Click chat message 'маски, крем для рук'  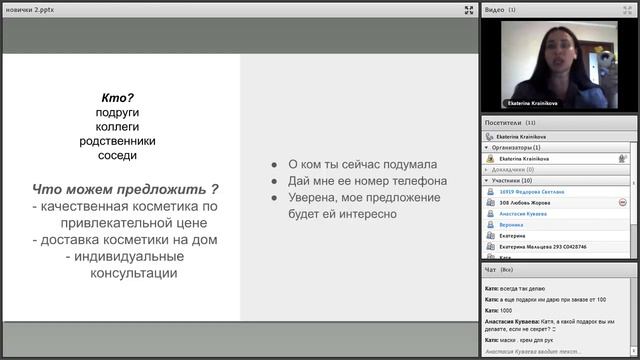tap(519, 340)
